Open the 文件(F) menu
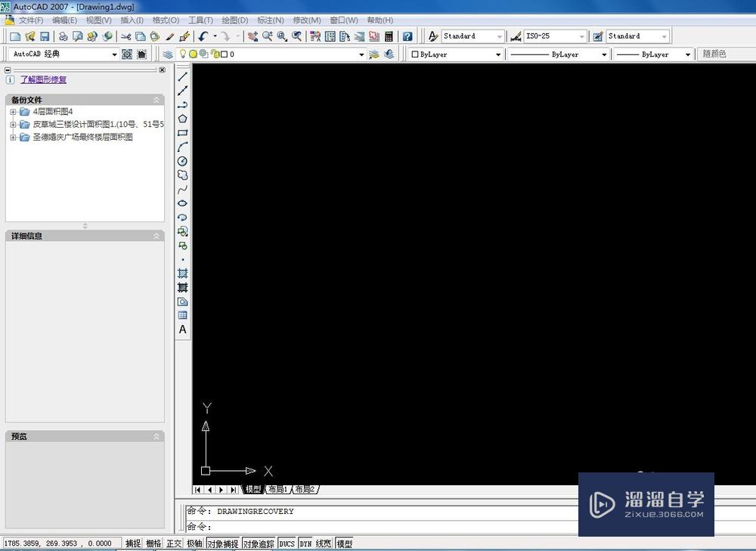Image resolution: width=756 pixels, height=551 pixels. coord(31,20)
